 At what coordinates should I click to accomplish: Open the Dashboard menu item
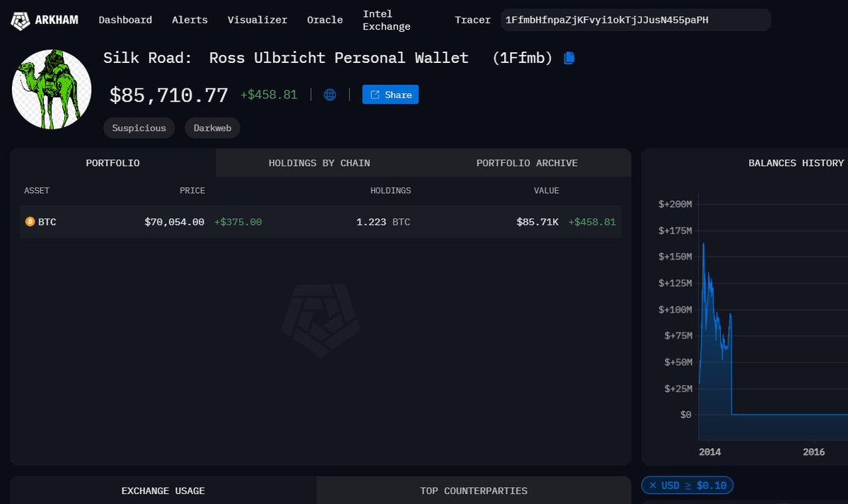(125, 20)
